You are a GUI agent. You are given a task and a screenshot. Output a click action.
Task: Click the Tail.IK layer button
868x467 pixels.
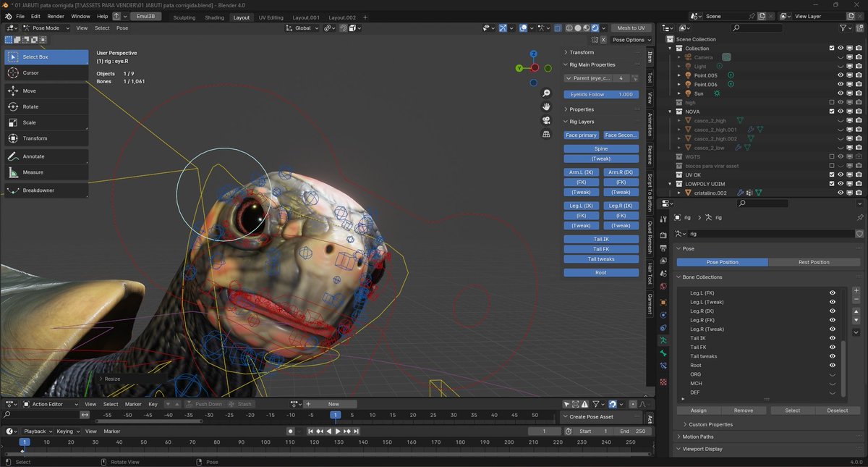(x=601, y=239)
